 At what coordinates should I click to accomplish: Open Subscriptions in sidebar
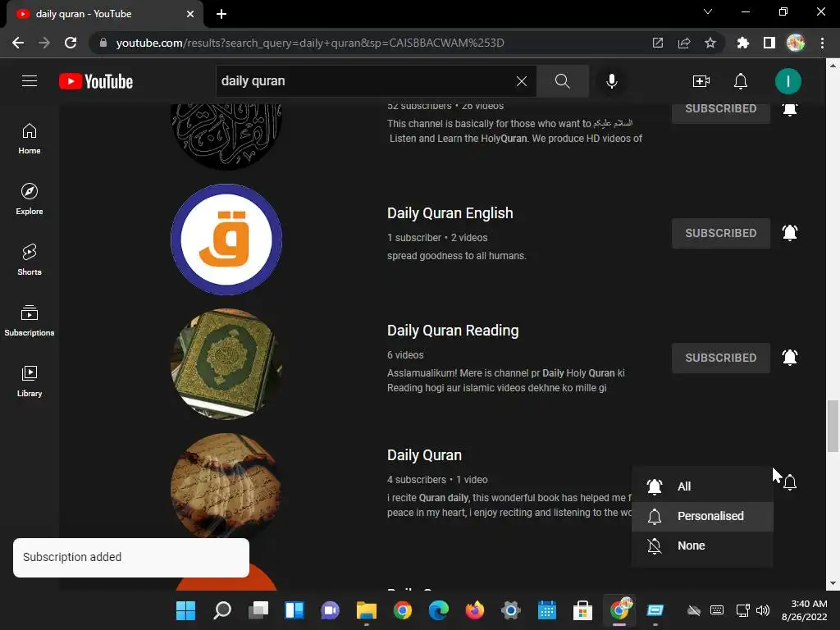[30, 321]
